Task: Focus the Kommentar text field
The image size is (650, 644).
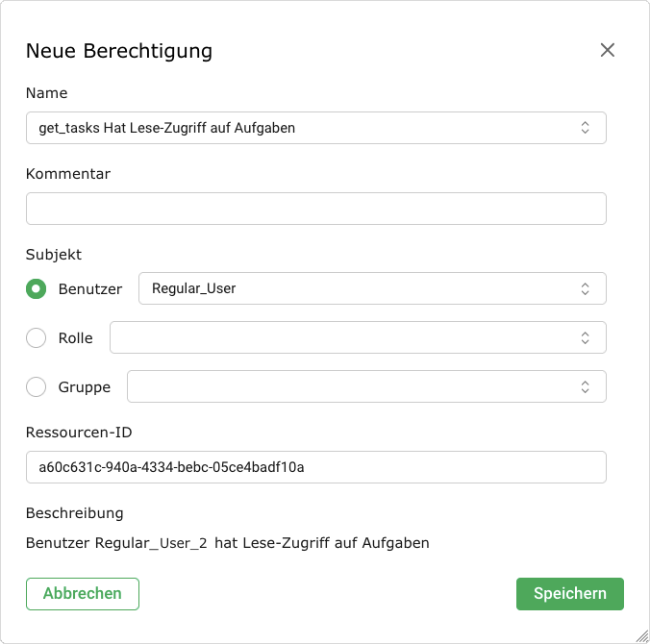Action: click(315, 209)
